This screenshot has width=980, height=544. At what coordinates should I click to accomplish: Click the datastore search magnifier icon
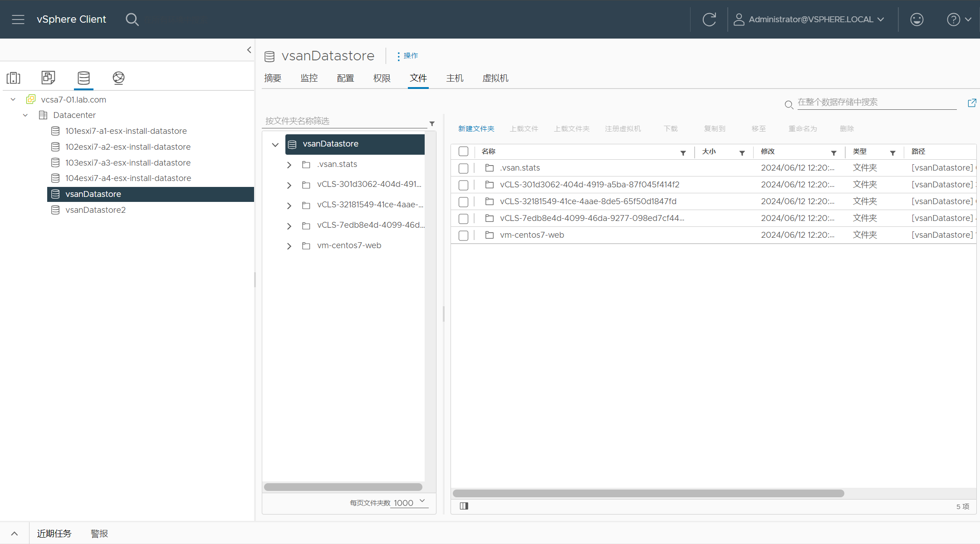click(789, 105)
